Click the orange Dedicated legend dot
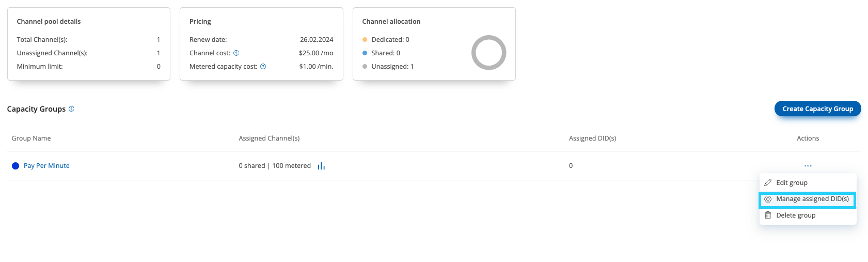This screenshot has width=868, height=262. point(365,39)
